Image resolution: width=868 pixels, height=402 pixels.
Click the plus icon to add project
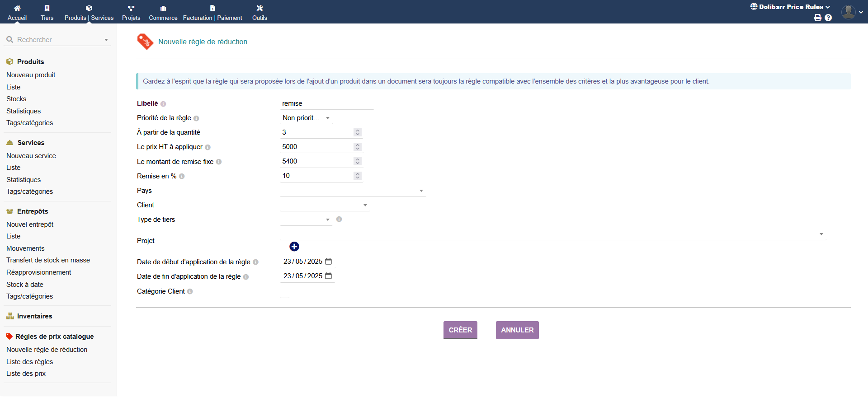(294, 247)
